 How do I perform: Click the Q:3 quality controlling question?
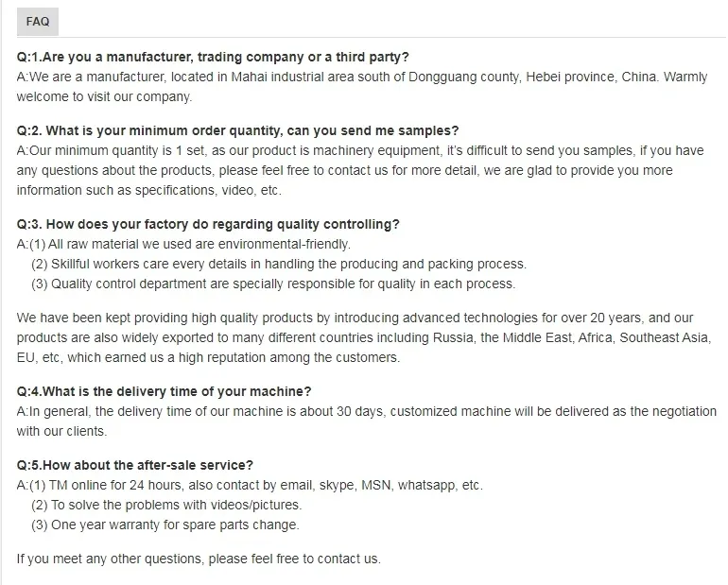pos(208,225)
